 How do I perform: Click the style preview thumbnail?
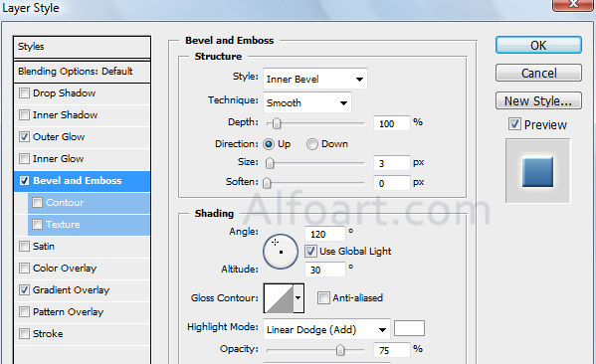pyautogui.click(x=537, y=171)
